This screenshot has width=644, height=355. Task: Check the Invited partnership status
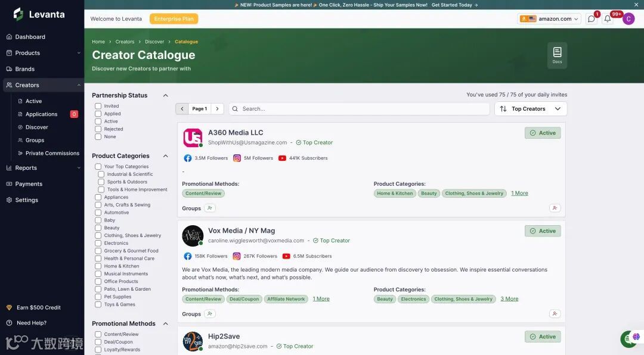click(98, 106)
